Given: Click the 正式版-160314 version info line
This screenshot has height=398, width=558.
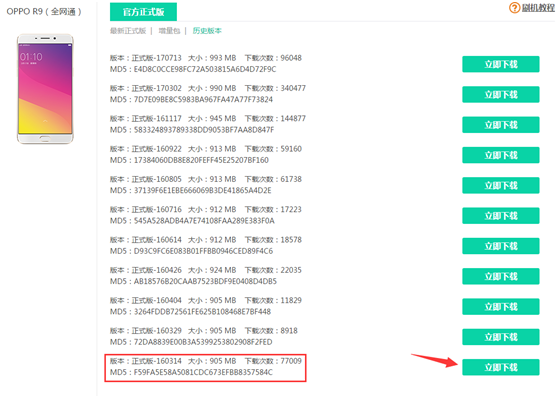Looking at the screenshot, I should (x=206, y=361).
